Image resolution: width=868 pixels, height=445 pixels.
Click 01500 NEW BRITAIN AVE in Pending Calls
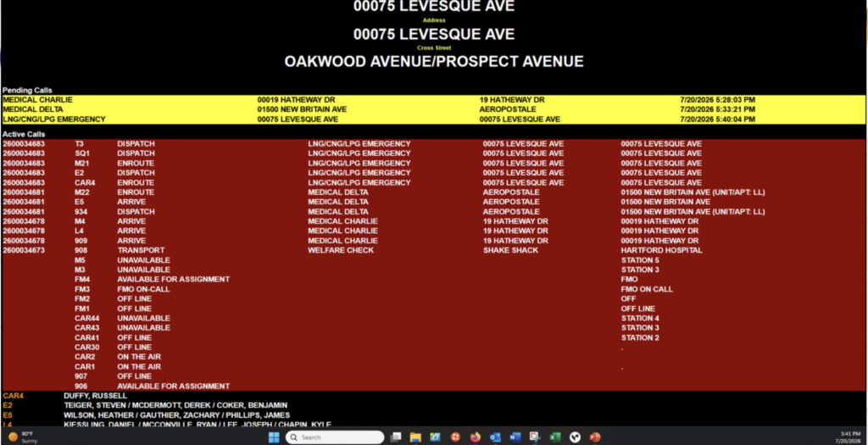pyautogui.click(x=303, y=109)
